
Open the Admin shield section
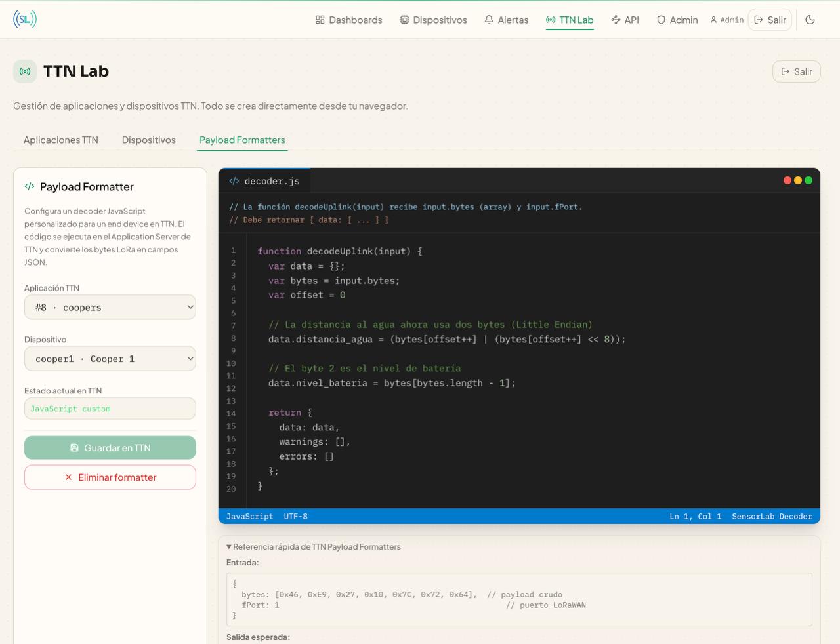(x=677, y=20)
